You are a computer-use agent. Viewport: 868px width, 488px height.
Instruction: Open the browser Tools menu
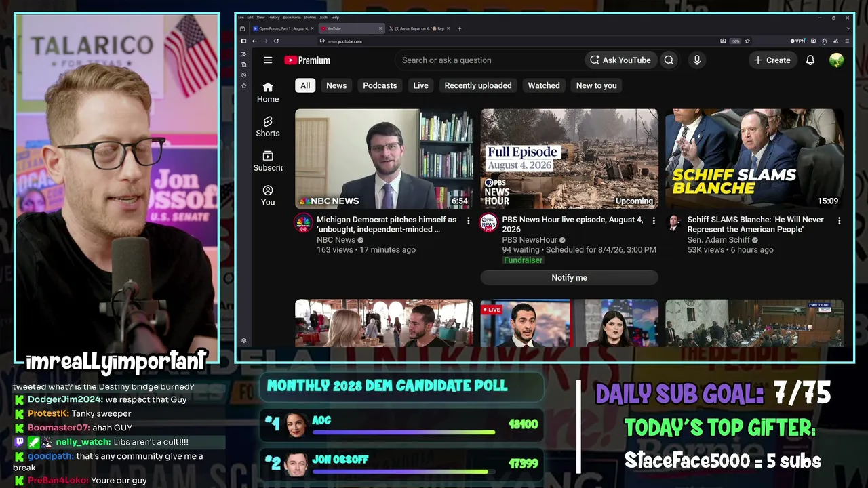click(x=324, y=17)
